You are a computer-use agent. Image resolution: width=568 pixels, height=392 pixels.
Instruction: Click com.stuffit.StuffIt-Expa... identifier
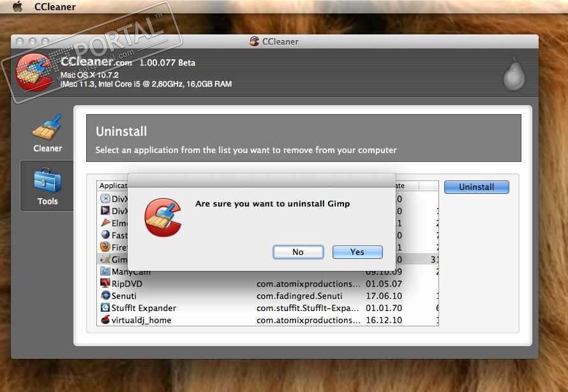[308, 308]
